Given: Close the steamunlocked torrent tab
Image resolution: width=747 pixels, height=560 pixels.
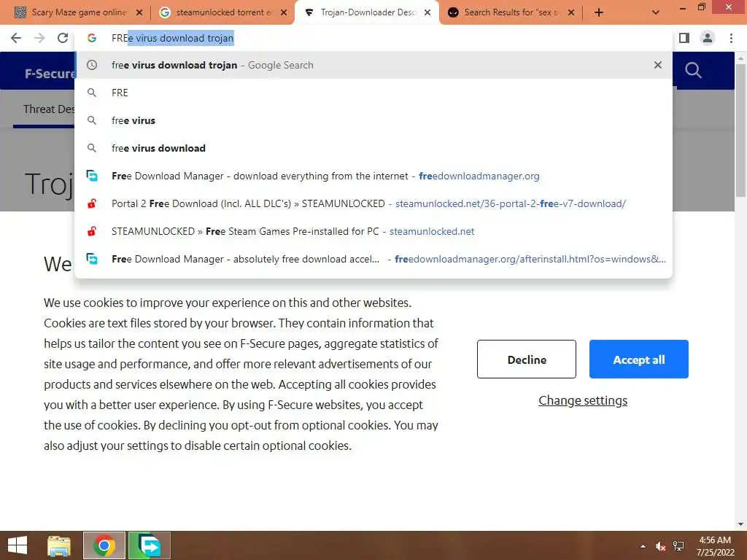Looking at the screenshot, I should (x=284, y=12).
